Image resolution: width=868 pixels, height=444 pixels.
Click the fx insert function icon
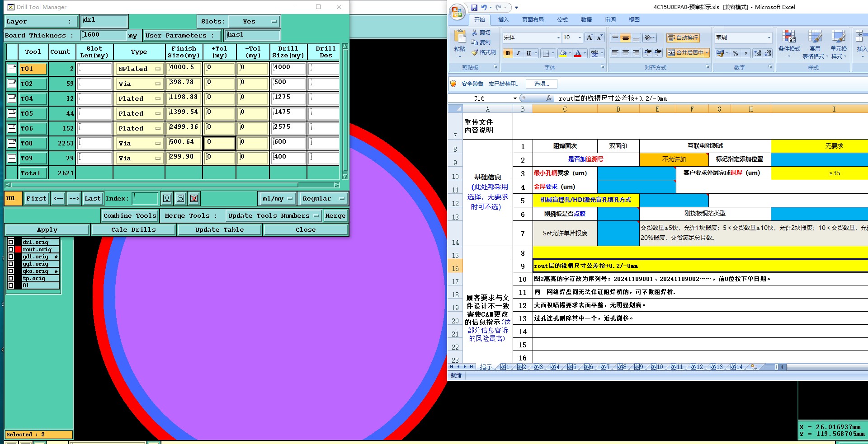tap(548, 98)
